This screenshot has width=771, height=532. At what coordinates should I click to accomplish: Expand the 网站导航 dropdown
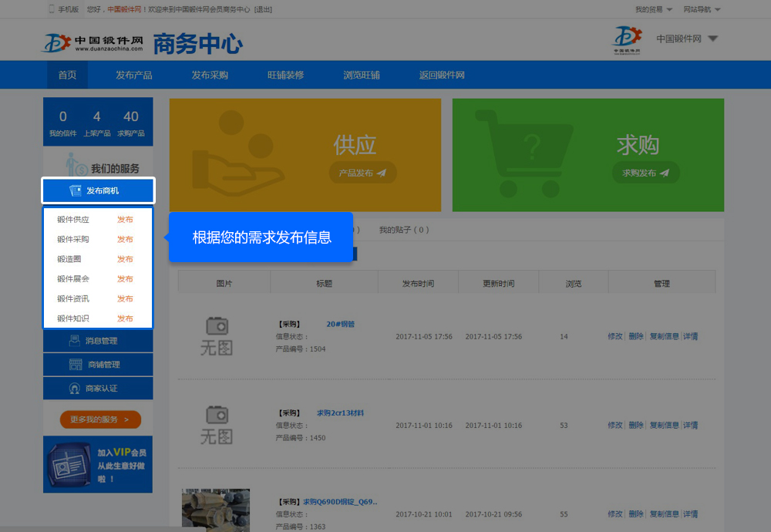coord(702,9)
